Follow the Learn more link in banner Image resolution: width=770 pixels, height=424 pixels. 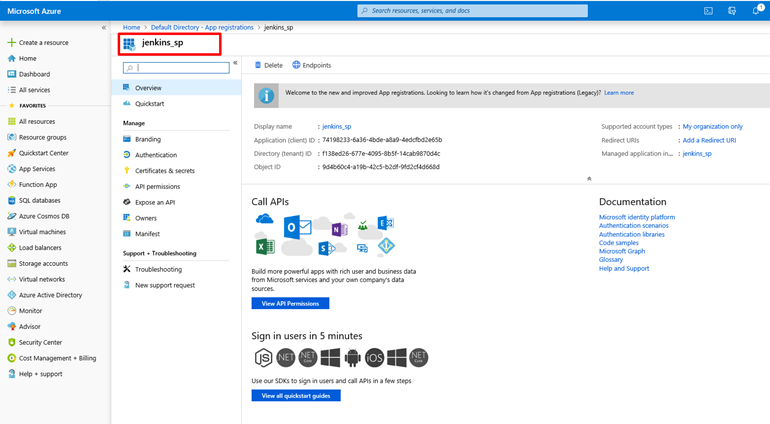[x=619, y=92]
